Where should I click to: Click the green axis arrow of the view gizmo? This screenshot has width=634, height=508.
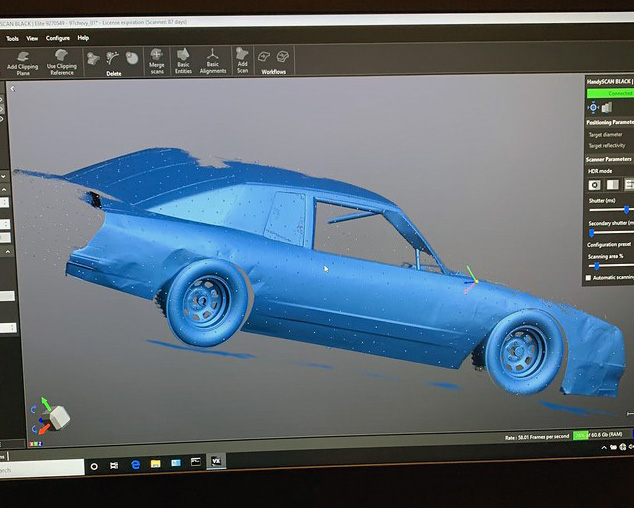[45, 403]
